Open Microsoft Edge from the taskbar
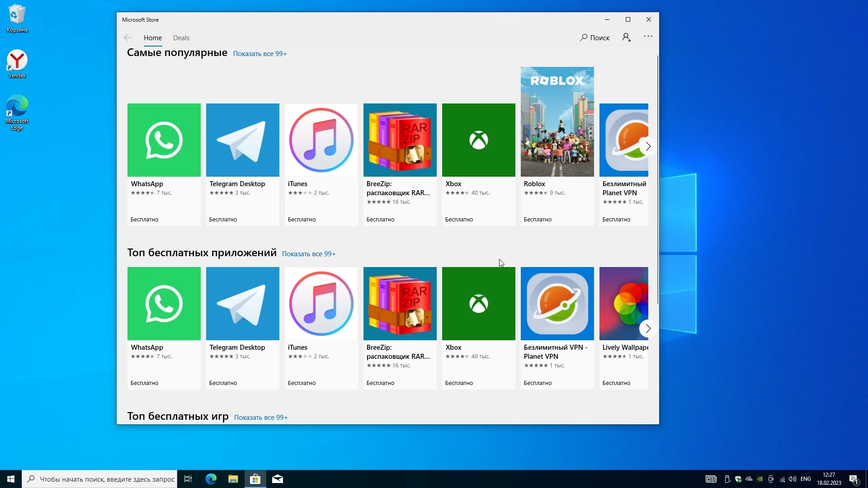 (x=211, y=479)
